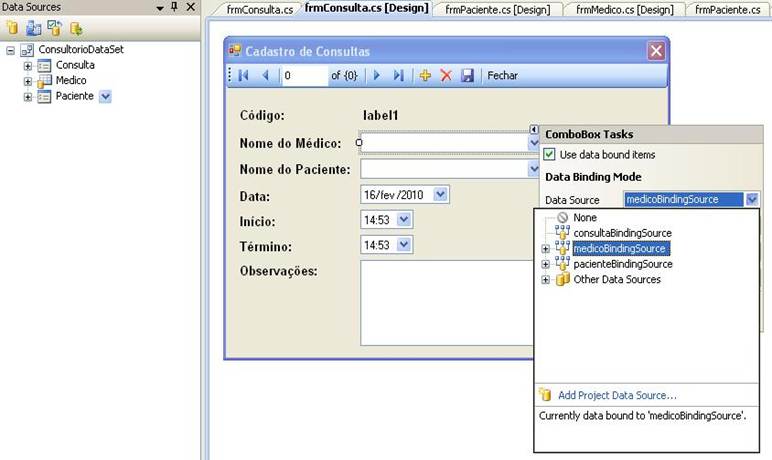Expand the pacienteBindingSource node
This screenshot has height=460, width=772.
(546, 264)
